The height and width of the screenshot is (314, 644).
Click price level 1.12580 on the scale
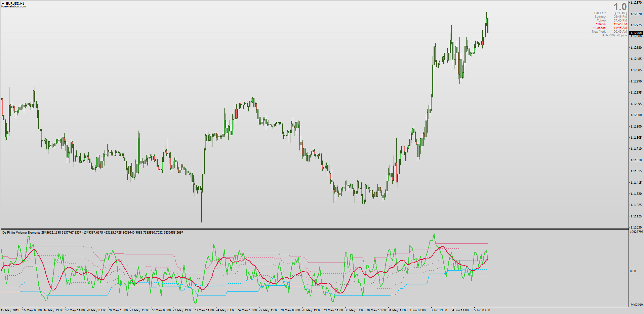point(636,48)
